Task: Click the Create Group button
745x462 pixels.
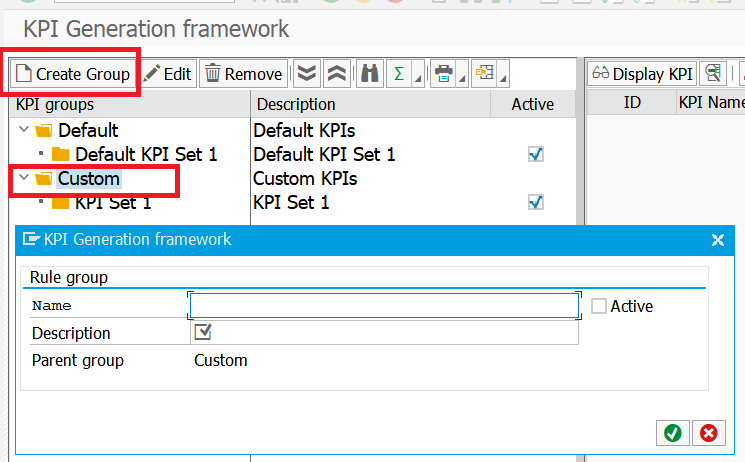Action: click(x=71, y=74)
